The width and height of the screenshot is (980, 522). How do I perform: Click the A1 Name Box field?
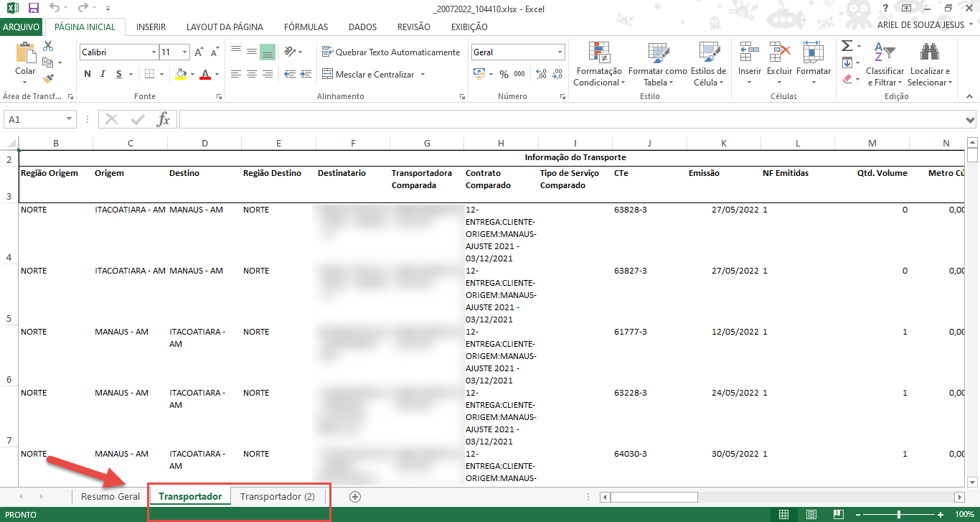34,119
